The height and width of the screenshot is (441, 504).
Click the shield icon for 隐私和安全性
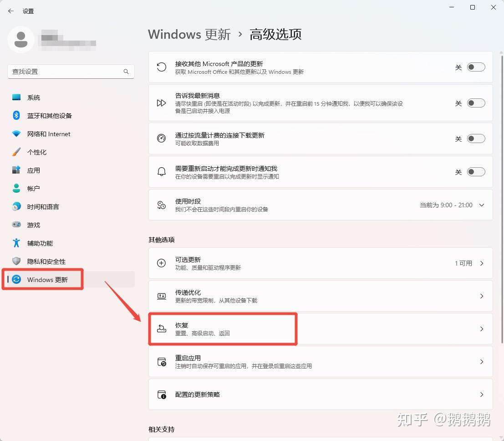[x=16, y=261]
